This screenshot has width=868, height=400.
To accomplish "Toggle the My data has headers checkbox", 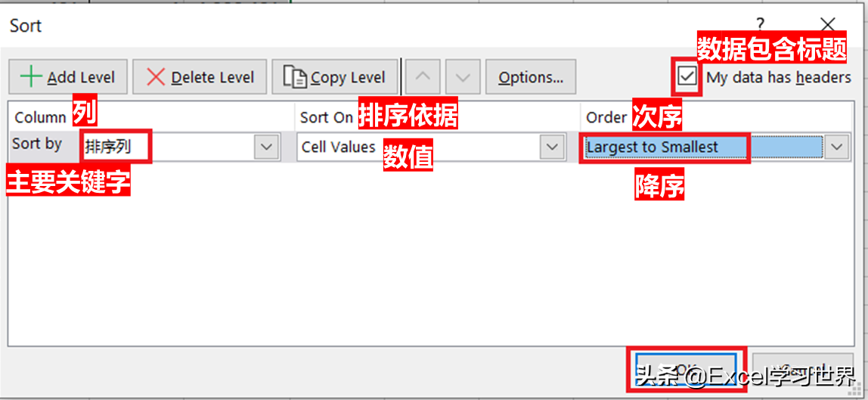I will (687, 77).
